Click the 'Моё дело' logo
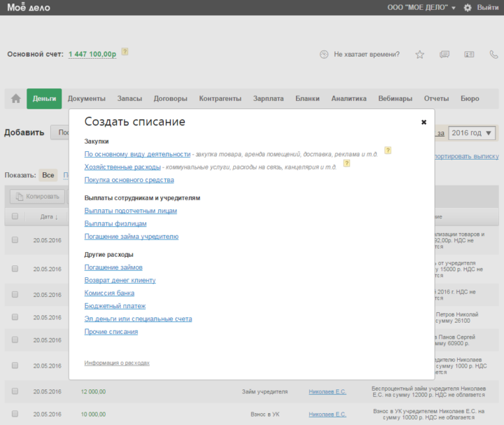504x425 pixels. tap(29, 8)
